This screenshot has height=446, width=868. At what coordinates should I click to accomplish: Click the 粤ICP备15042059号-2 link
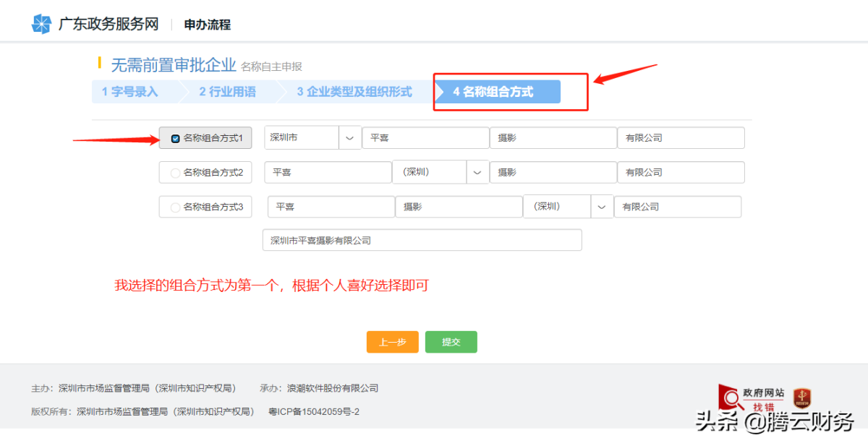click(314, 412)
